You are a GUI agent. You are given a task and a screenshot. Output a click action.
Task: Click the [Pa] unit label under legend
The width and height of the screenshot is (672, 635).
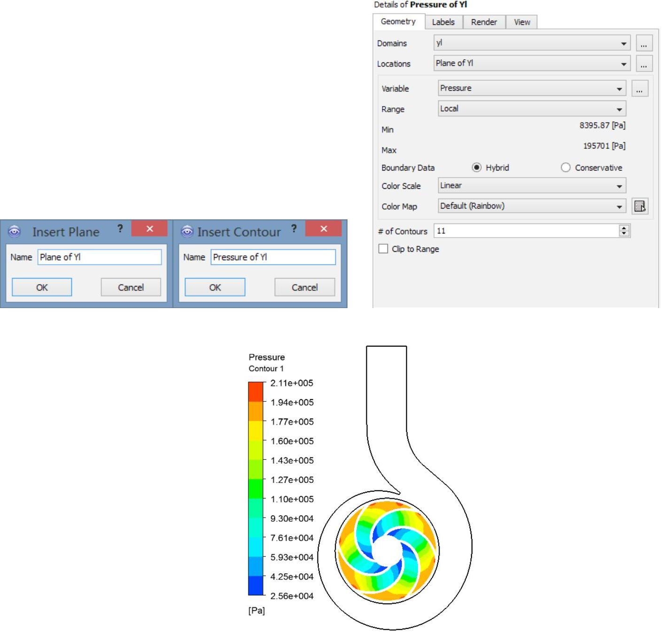coord(256,611)
